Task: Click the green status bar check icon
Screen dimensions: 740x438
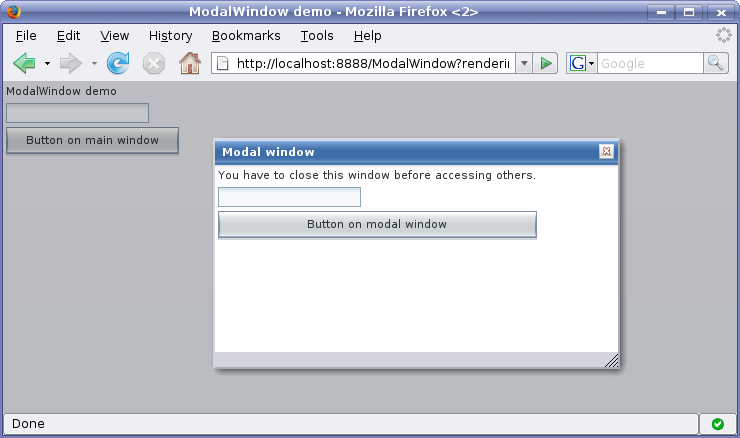Action: pyautogui.click(x=717, y=424)
